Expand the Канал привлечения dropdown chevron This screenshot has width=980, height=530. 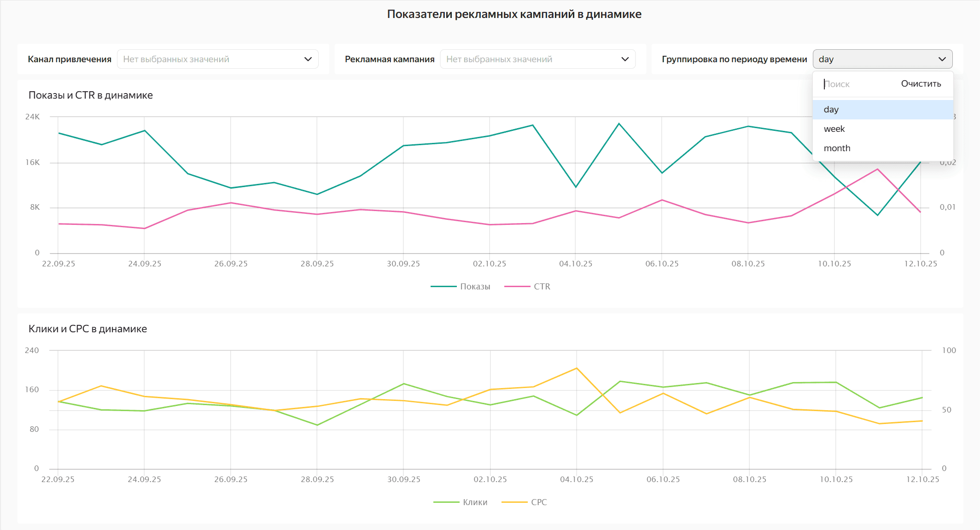click(x=308, y=59)
